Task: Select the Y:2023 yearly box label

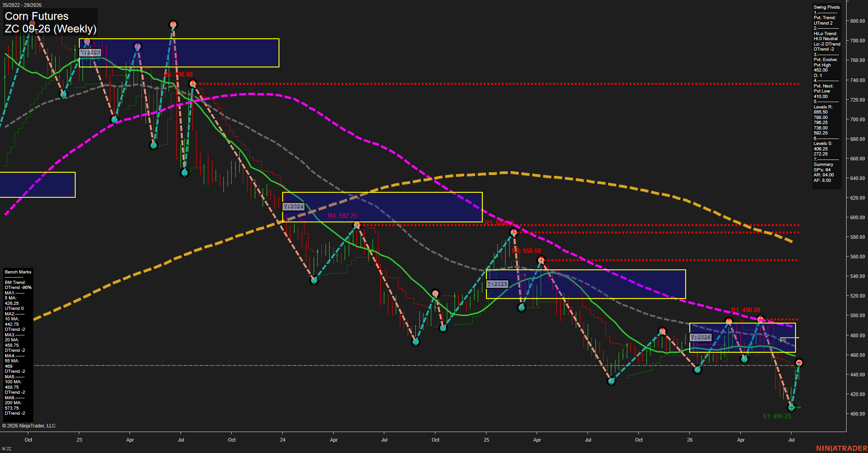Action: (x=90, y=52)
